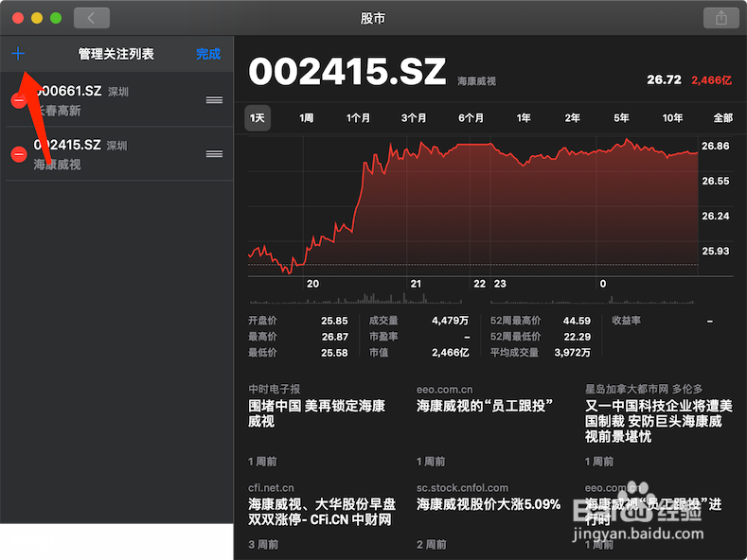Click the 002415.SZ stock title heading
The height and width of the screenshot is (560, 747).
(x=347, y=72)
